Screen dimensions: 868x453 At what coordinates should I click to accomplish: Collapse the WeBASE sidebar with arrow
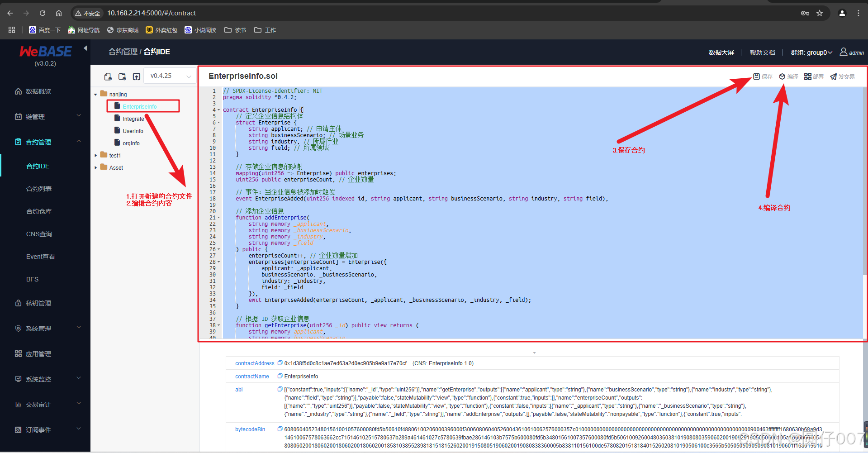(85, 48)
